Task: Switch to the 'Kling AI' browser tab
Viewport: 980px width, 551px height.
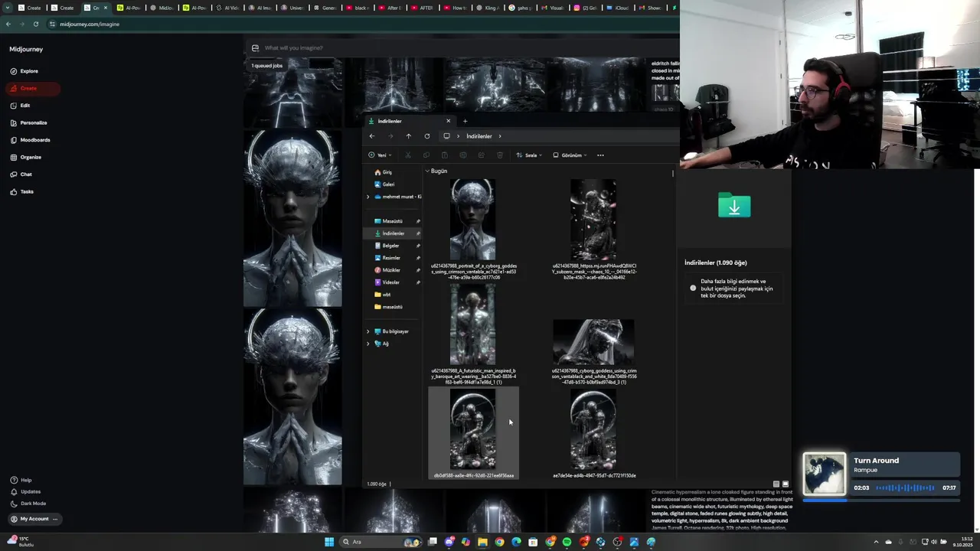Action: click(x=486, y=8)
